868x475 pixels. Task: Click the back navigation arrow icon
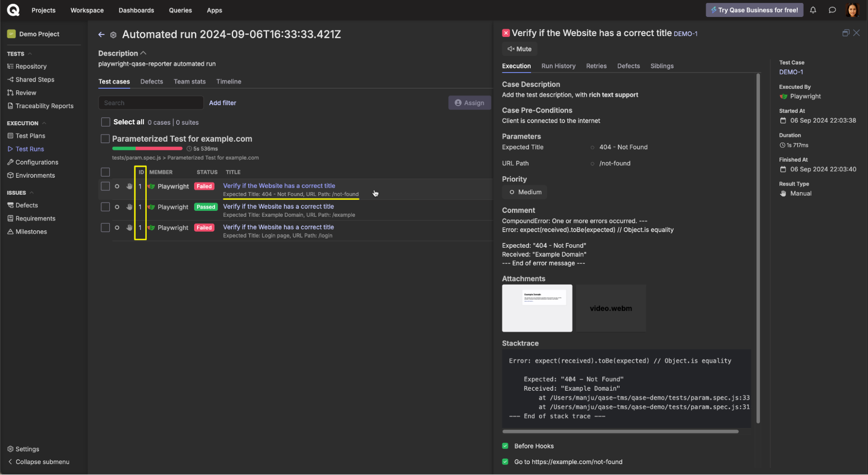point(102,34)
